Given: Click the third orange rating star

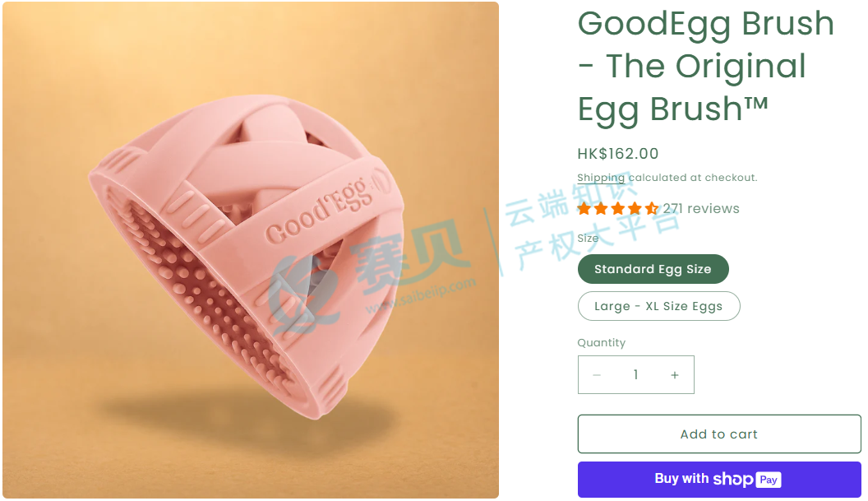Looking at the screenshot, I should coord(618,208).
